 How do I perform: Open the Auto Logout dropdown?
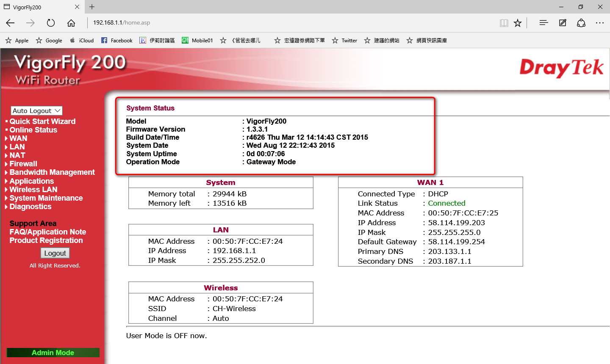point(36,110)
